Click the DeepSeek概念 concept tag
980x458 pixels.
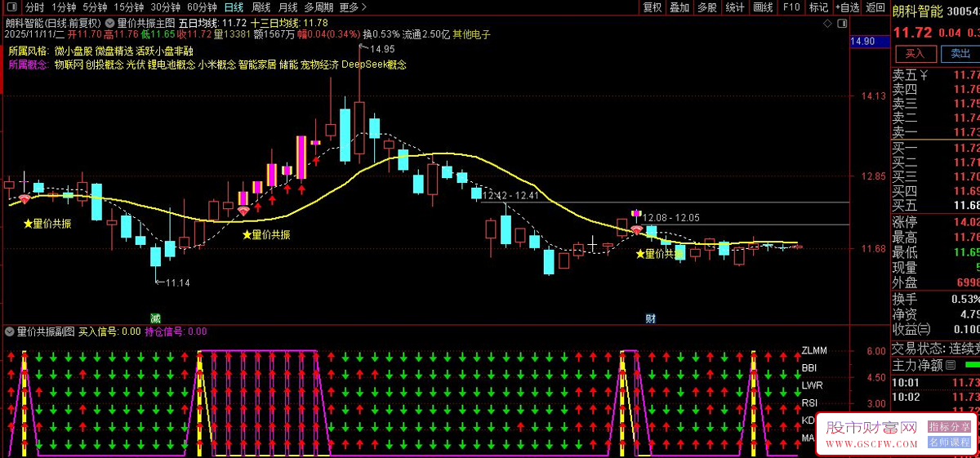(374, 64)
